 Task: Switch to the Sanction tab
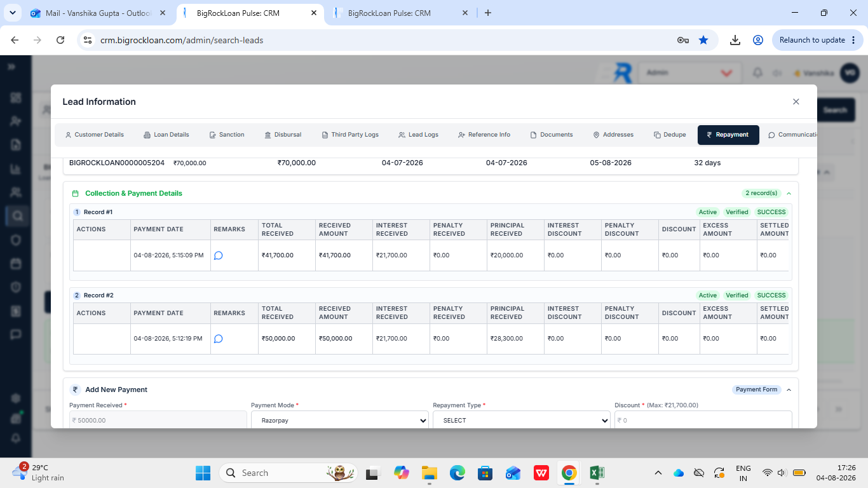pos(227,135)
